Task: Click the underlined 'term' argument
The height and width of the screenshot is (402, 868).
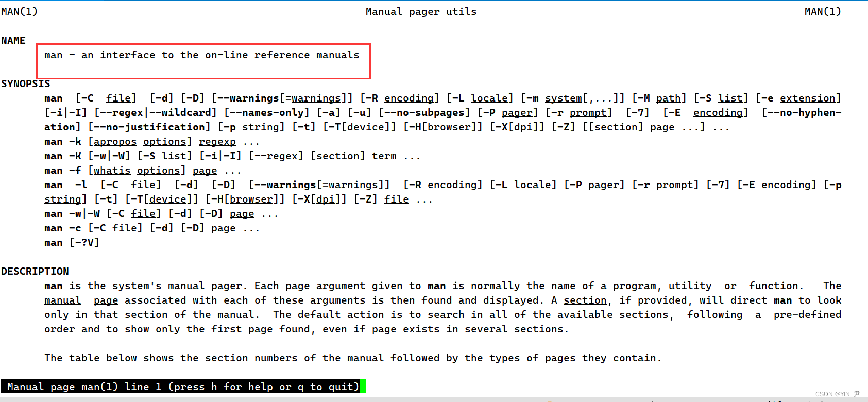Action: [384, 156]
